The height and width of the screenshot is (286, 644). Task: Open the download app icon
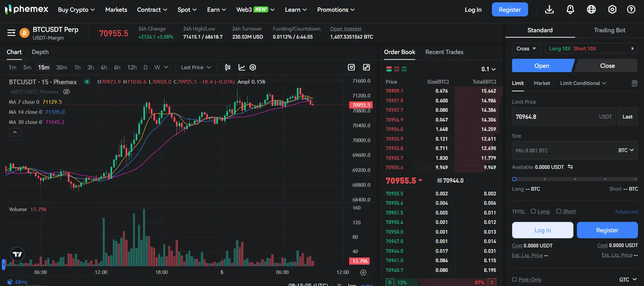pos(549,9)
